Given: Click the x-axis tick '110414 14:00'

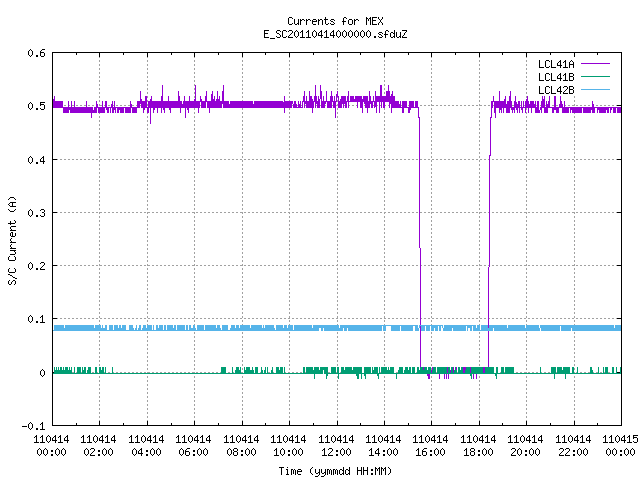Looking at the screenshot, I should (x=383, y=446).
